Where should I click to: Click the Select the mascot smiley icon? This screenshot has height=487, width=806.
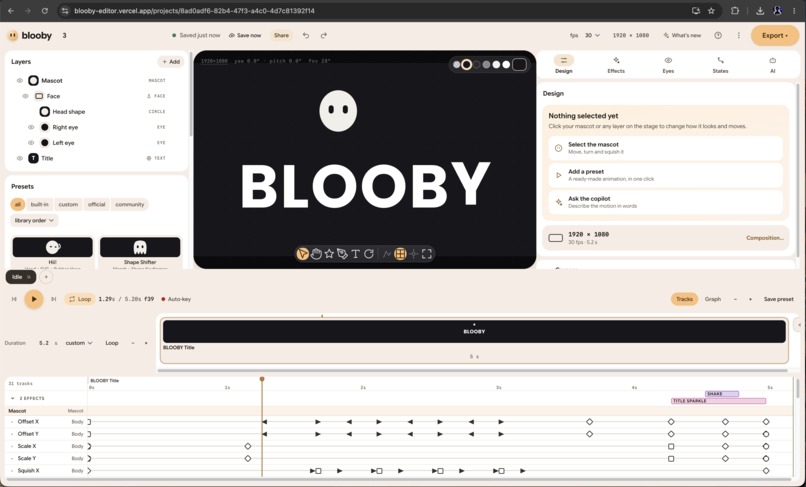click(x=559, y=148)
